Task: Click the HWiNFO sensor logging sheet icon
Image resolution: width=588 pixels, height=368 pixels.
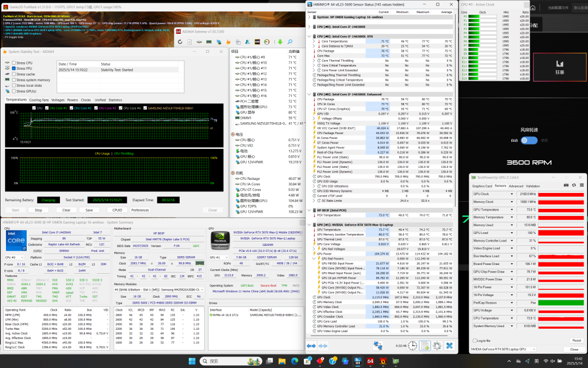Action: 425,346
